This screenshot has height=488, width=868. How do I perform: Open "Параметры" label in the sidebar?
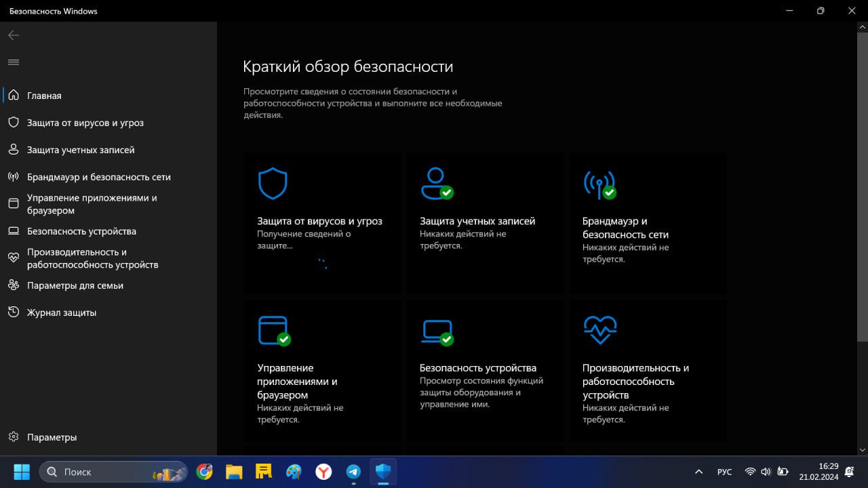52,437
